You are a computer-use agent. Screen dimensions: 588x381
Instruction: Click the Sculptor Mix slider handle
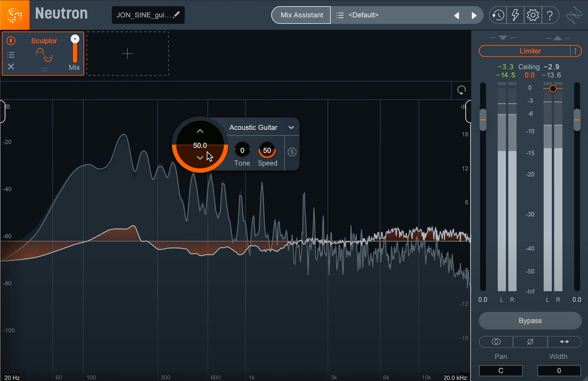coord(75,39)
